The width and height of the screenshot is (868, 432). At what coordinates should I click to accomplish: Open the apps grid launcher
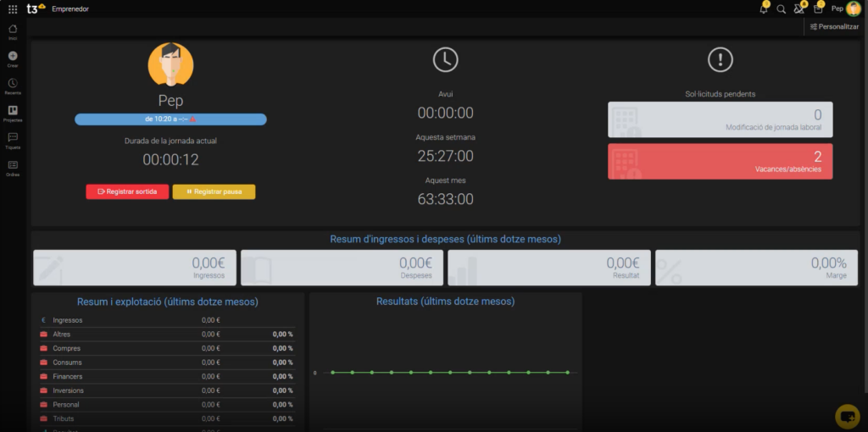pyautogui.click(x=13, y=9)
